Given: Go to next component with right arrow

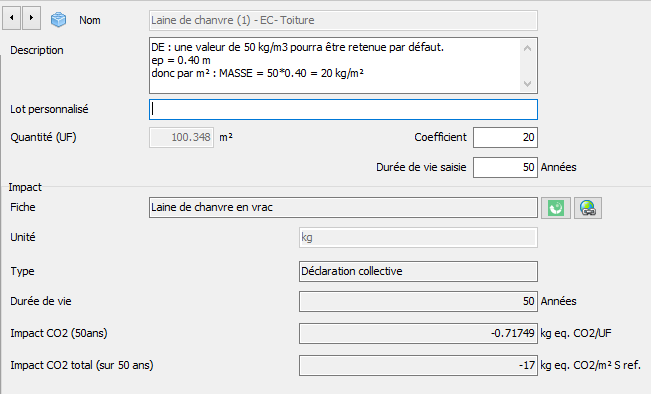Looking at the screenshot, I should pyautogui.click(x=32, y=18).
